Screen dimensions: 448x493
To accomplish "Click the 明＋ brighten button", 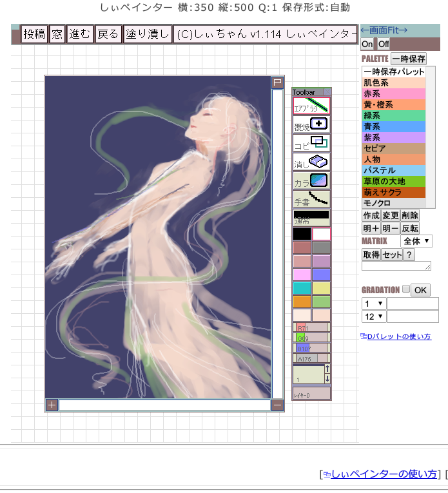I will (371, 228).
